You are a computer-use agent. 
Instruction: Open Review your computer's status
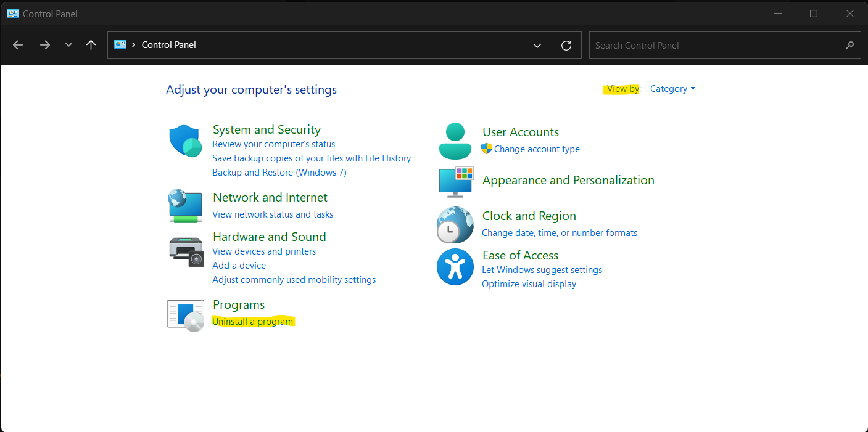(274, 144)
